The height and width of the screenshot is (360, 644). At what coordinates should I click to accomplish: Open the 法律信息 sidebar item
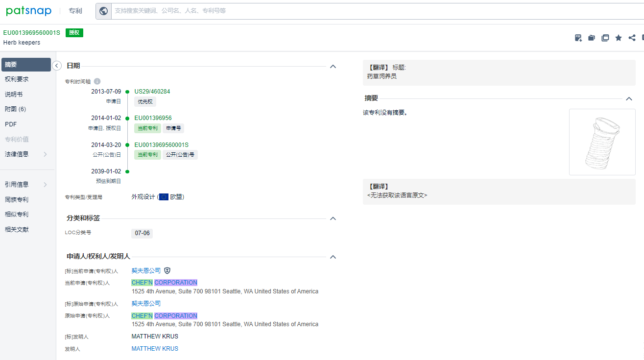17,154
